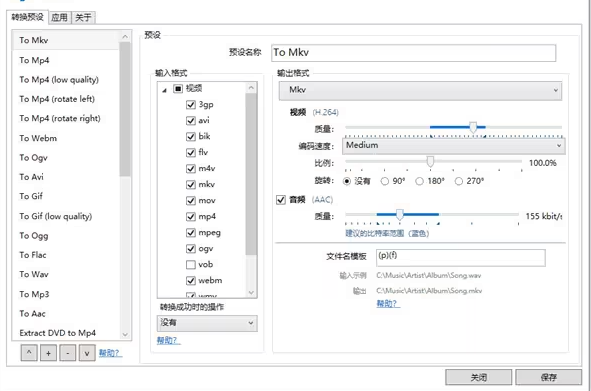Click the 预设名称 text field
Viewport: 591px width, 391px height.
pyautogui.click(x=413, y=53)
